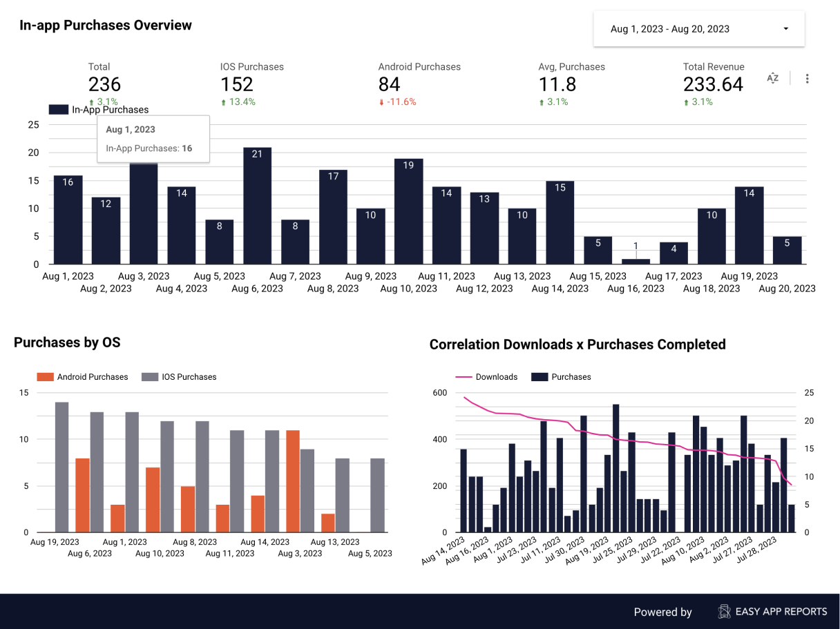The image size is (840, 629).
Task: Click the Purchases dark legend swatch
Action: (540, 377)
